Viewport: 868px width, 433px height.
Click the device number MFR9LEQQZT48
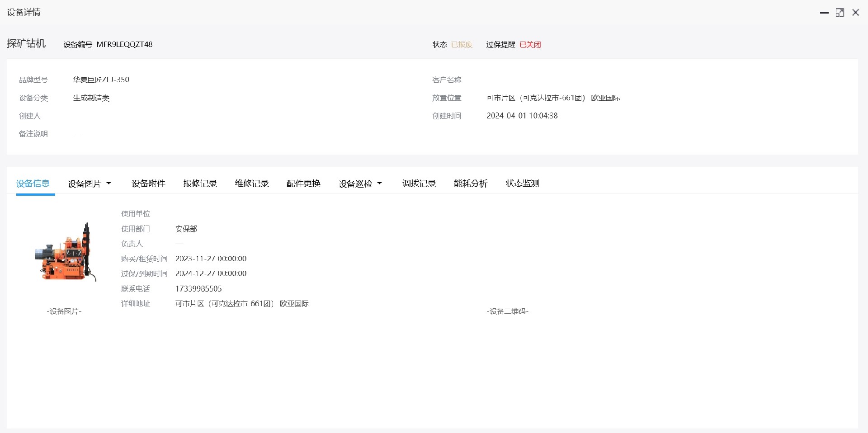tap(124, 44)
